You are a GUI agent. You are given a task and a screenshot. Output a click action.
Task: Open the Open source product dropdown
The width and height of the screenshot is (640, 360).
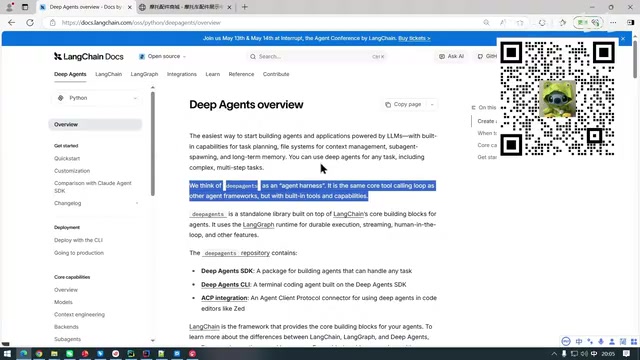point(162,56)
